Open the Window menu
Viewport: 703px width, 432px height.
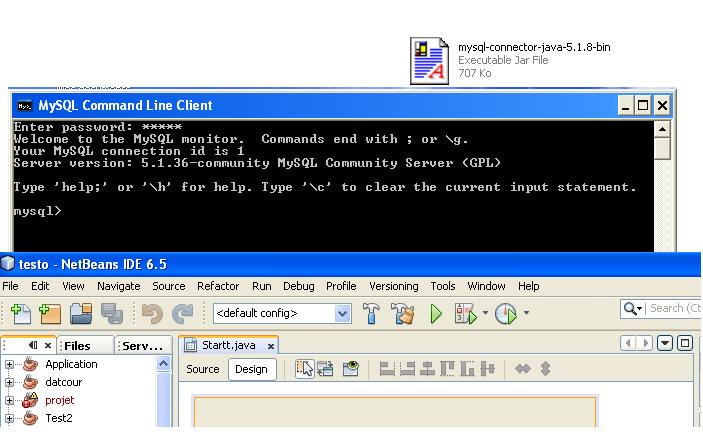coord(486,286)
